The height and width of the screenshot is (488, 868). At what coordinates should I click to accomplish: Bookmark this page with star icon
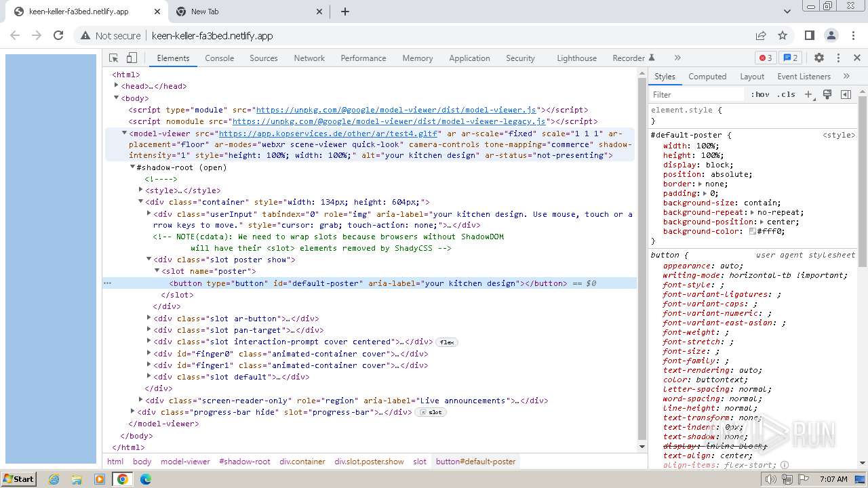(783, 35)
